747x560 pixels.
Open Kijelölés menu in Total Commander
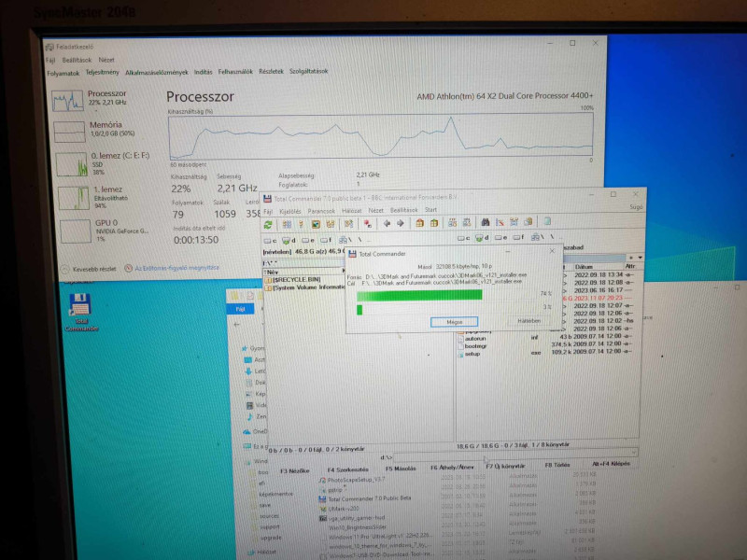[289, 211]
